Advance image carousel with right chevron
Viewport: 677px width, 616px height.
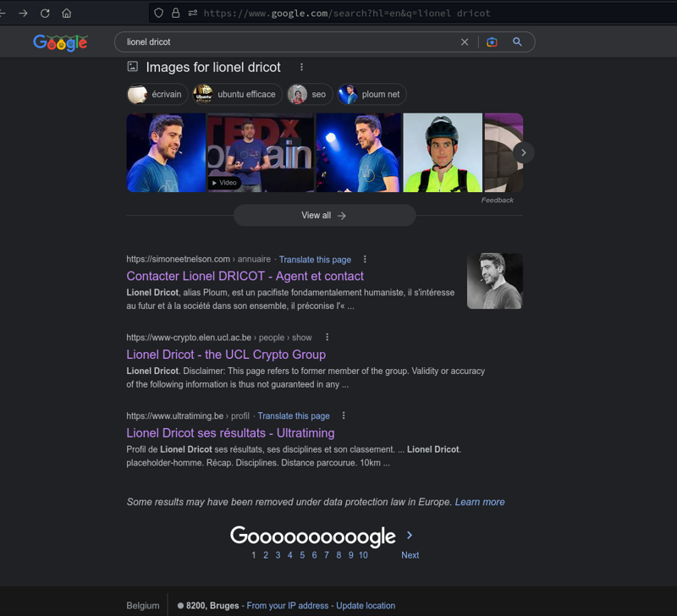[523, 153]
